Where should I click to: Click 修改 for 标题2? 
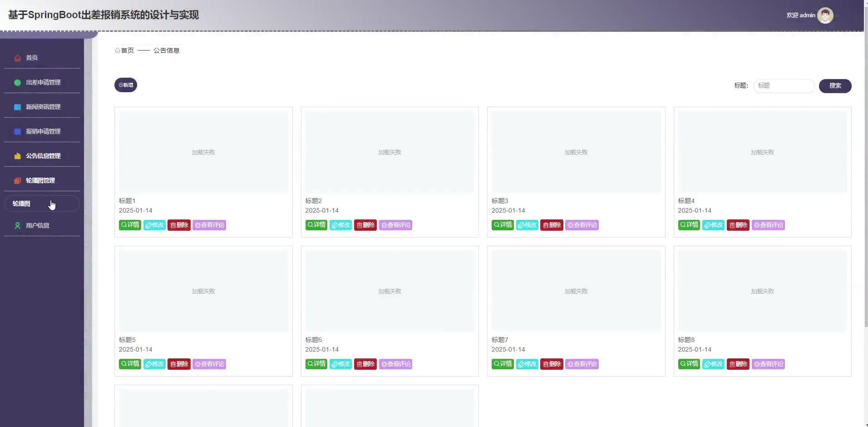[341, 225]
